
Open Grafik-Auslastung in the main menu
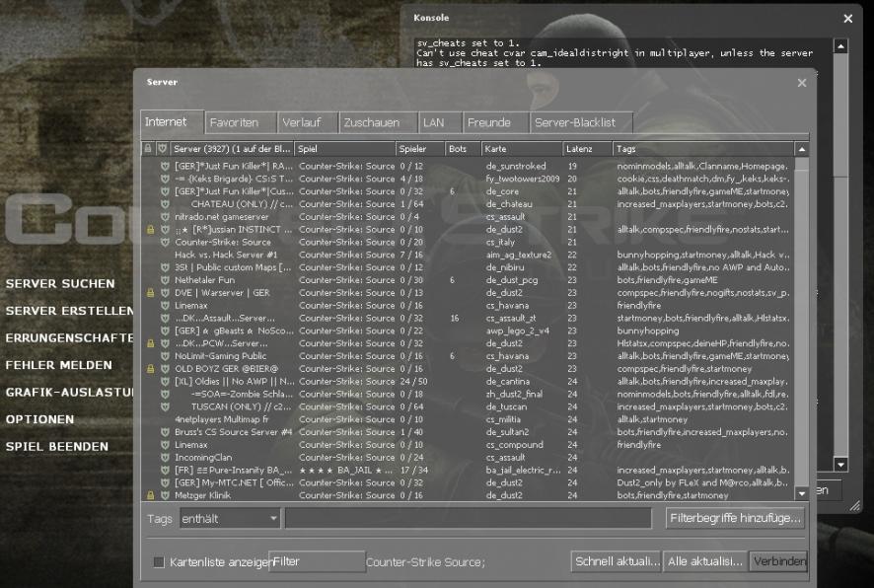tap(70, 393)
